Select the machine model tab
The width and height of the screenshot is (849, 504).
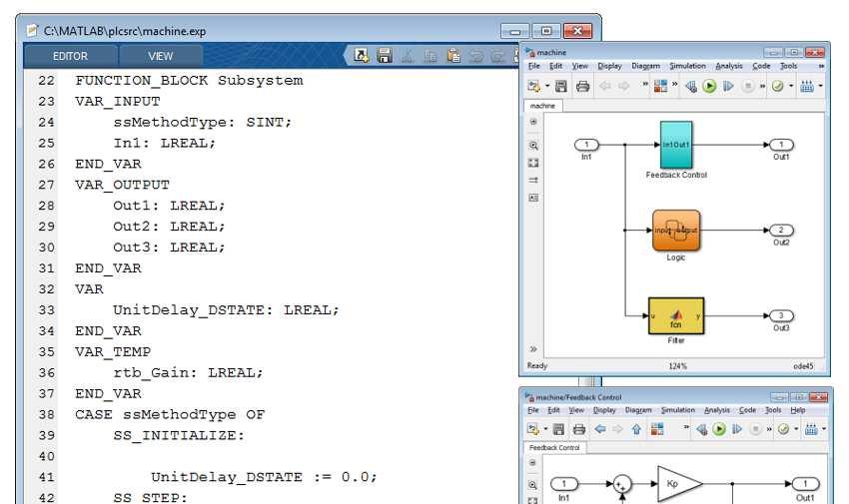point(542,106)
